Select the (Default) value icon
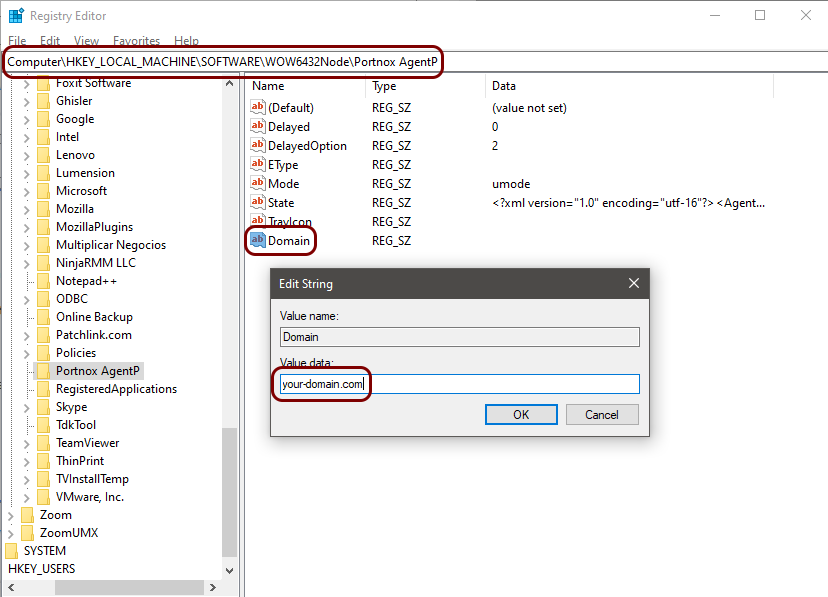This screenshot has height=597, width=828. (258, 108)
